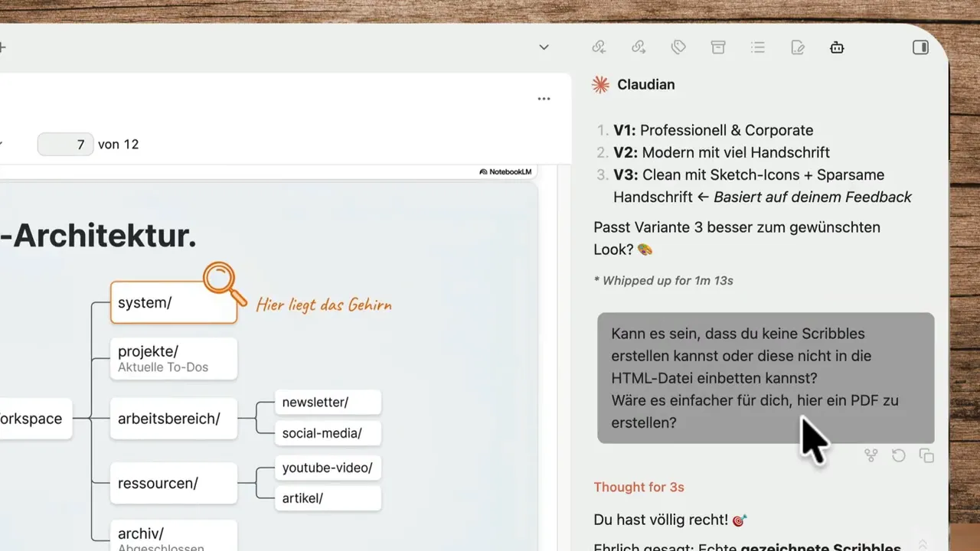Screen dimensions: 980x551
Task: Expand the 'Thought for 3s' section
Action: pos(639,487)
